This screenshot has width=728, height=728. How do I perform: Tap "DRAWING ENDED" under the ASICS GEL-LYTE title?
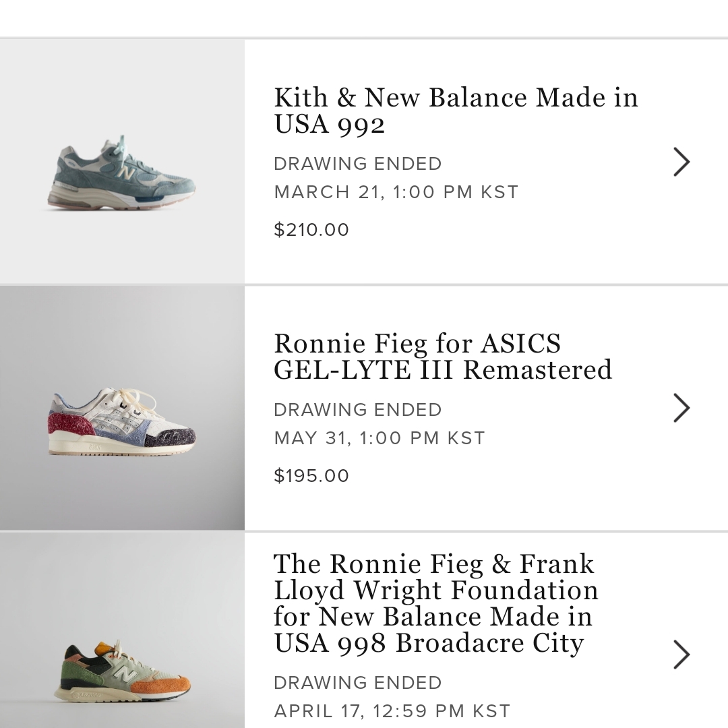(x=358, y=410)
